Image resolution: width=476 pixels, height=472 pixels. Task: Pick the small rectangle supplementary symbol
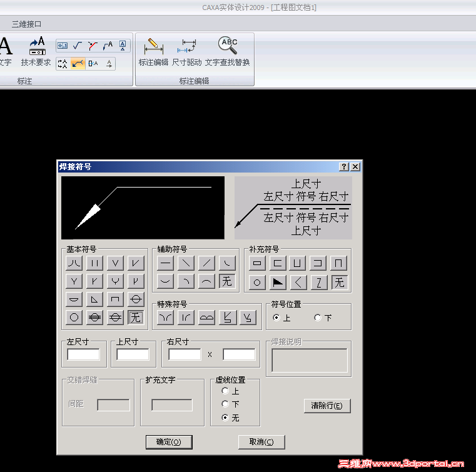[x=257, y=263]
